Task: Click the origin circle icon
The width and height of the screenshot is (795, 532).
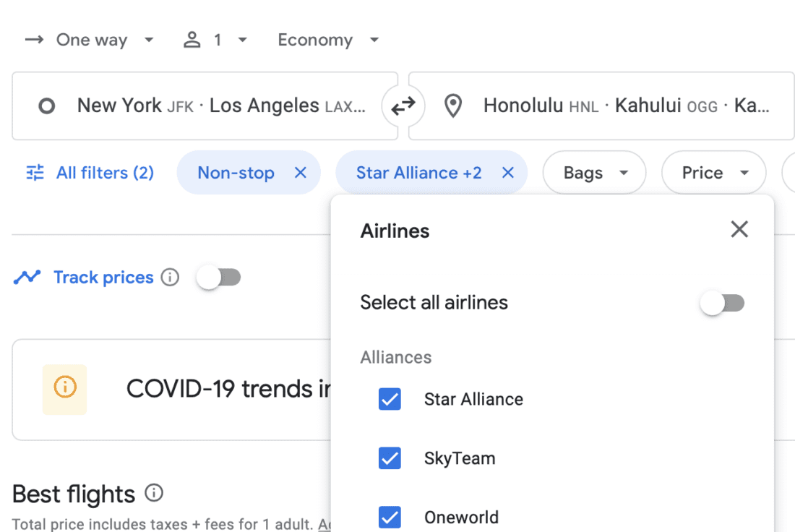Action: tap(47, 106)
